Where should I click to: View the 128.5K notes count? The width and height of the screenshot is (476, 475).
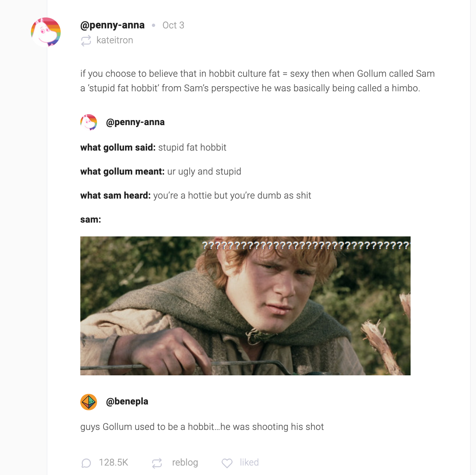pyautogui.click(x=114, y=463)
